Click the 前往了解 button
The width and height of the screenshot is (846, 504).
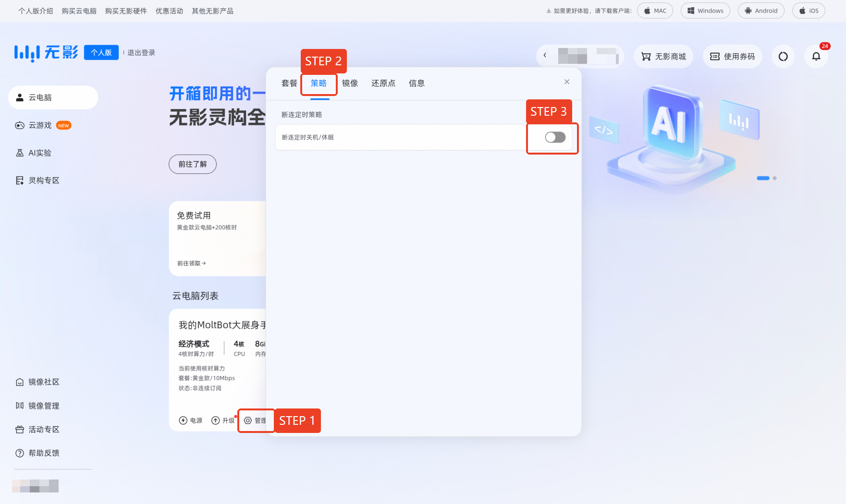[193, 164]
